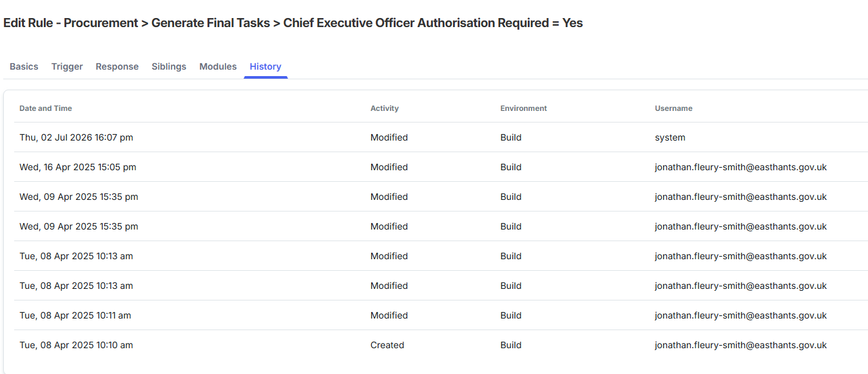Open the Response tab
The image size is (868, 374).
[x=117, y=66]
